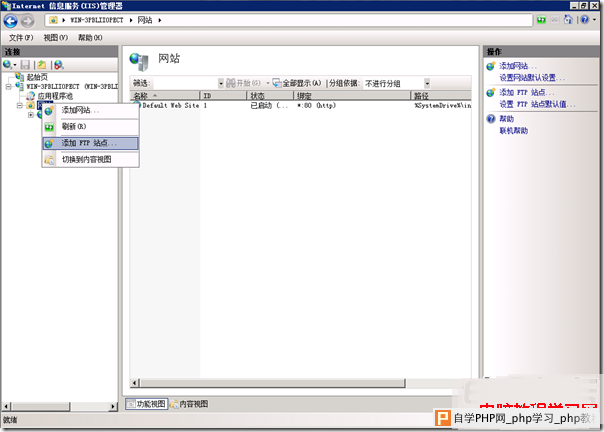
Task: Click 设置网站默认设置 link in Actions pane
Action: tap(533, 77)
